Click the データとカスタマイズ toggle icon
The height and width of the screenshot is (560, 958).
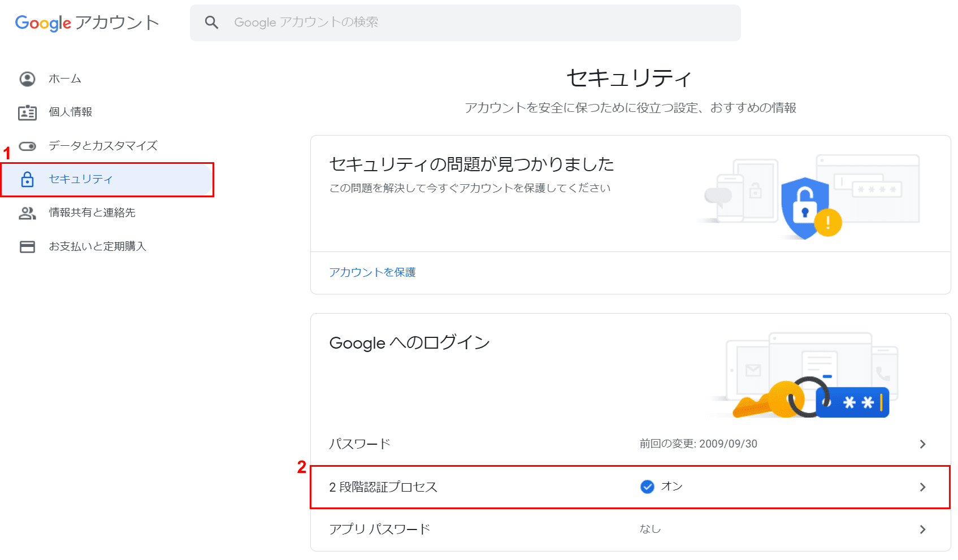coord(27,146)
